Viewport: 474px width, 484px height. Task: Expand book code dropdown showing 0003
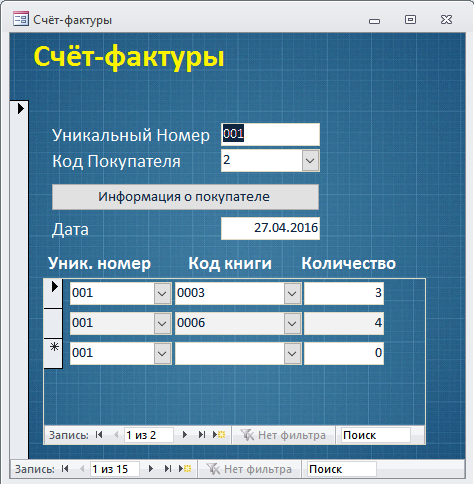coord(292,293)
